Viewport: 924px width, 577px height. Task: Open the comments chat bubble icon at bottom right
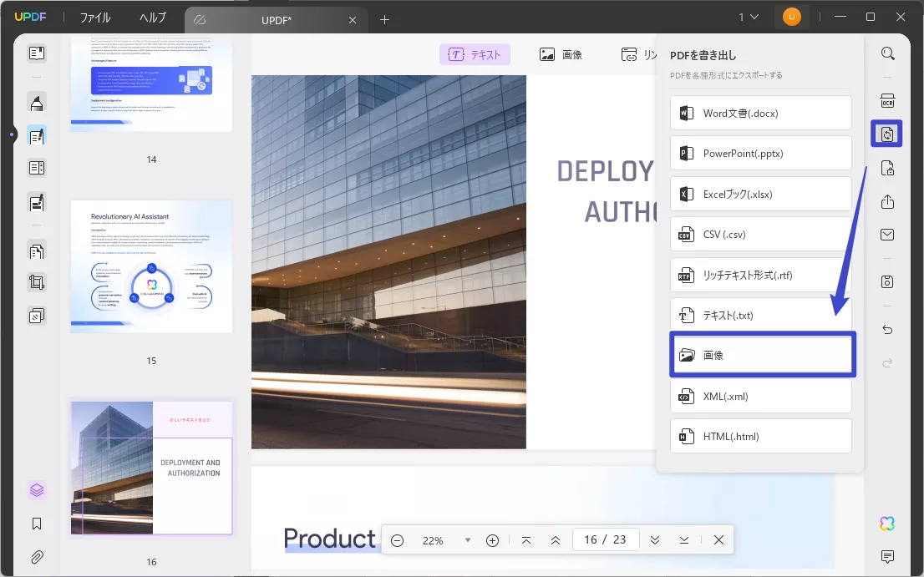coord(887,556)
